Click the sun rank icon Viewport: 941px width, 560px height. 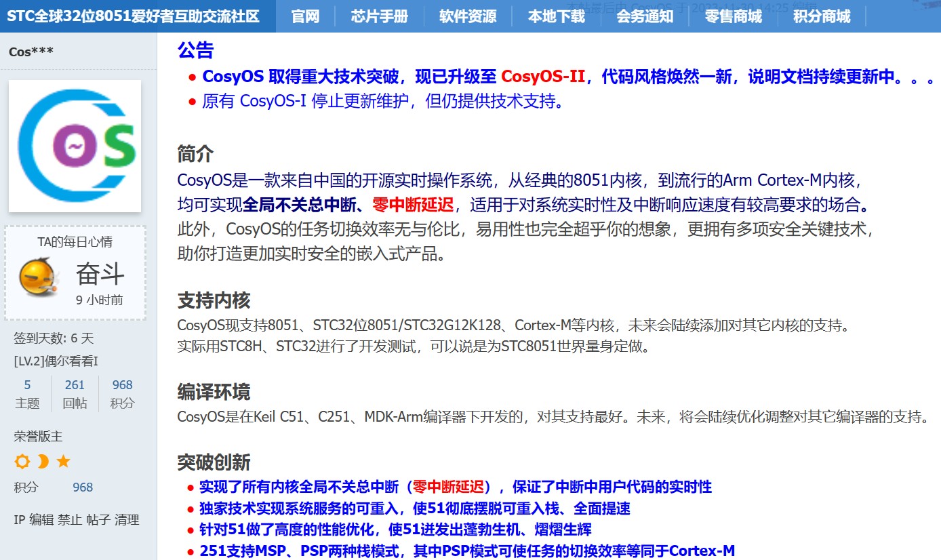pos(22,462)
